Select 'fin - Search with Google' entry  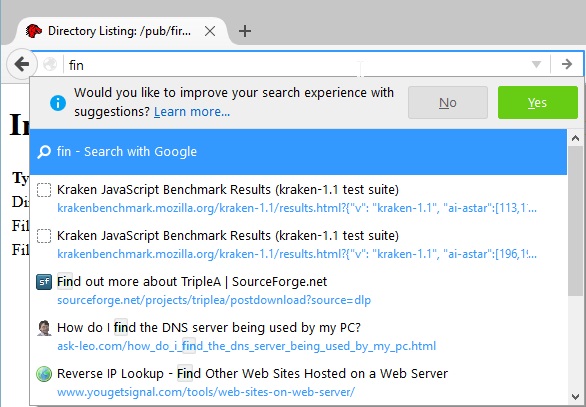point(298,152)
